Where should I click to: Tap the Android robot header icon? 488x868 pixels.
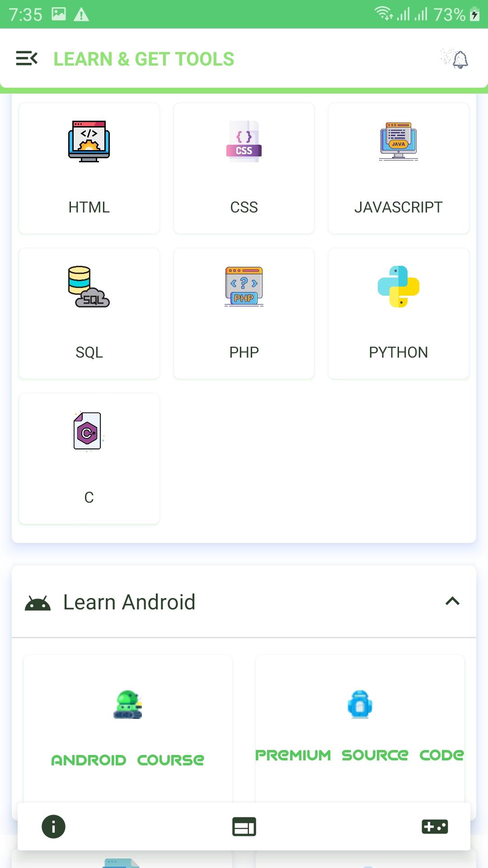(x=38, y=603)
